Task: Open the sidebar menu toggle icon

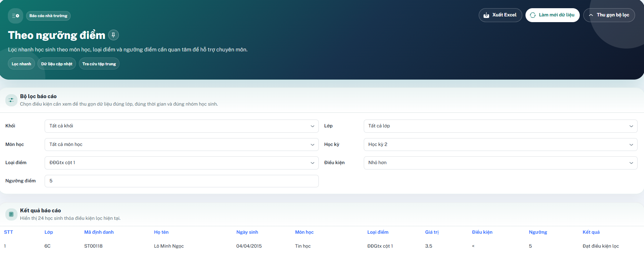Action: tap(15, 16)
